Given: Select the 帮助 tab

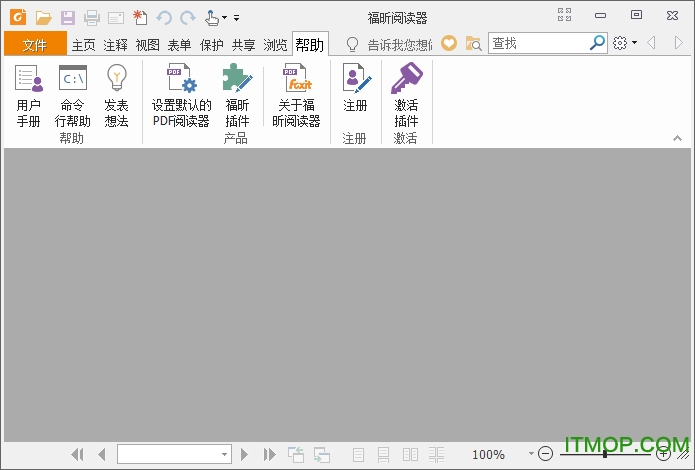Looking at the screenshot, I should pos(310,44).
